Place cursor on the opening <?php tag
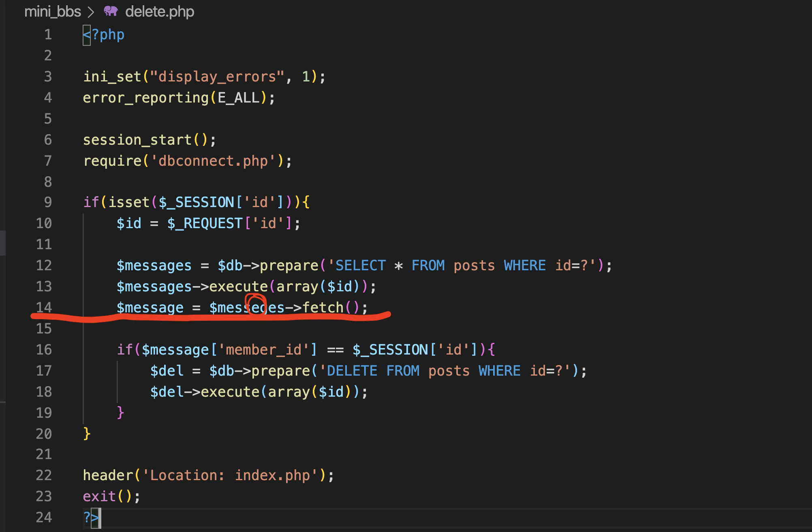This screenshot has width=812, height=532. (104, 35)
